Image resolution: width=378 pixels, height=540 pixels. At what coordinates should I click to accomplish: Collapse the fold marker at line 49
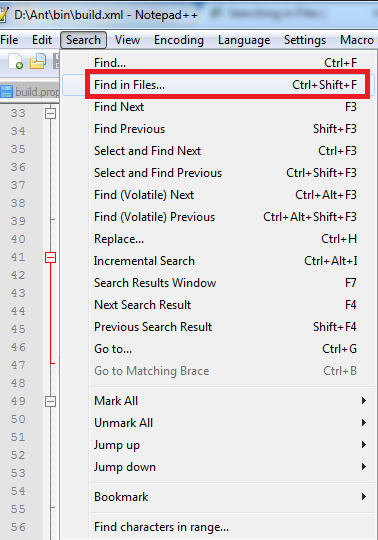click(51, 401)
